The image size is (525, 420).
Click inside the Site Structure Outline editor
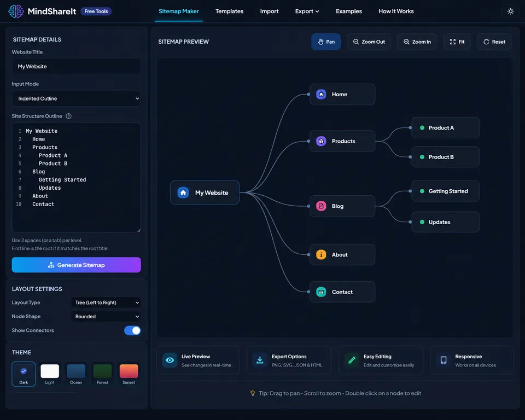tap(77, 178)
